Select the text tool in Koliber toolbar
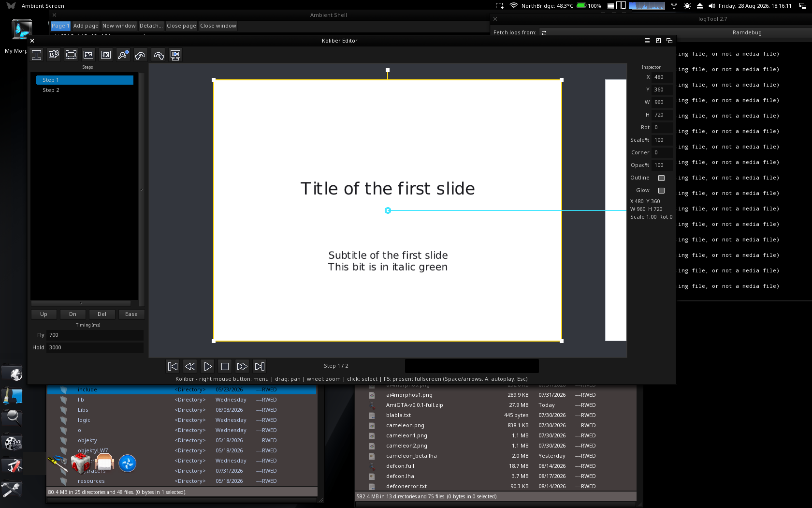Screen dimensions: 812x508 pos(37,55)
